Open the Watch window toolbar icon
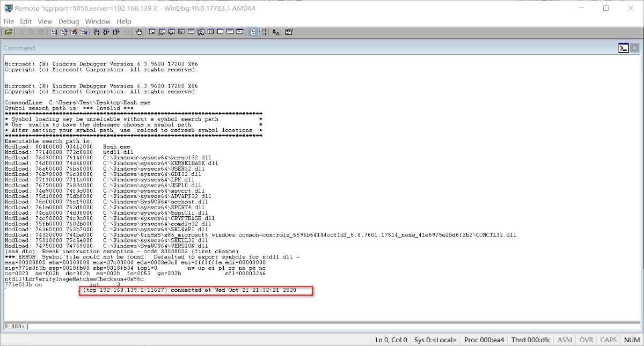The image size is (644, 346). [x=162, y=32]
